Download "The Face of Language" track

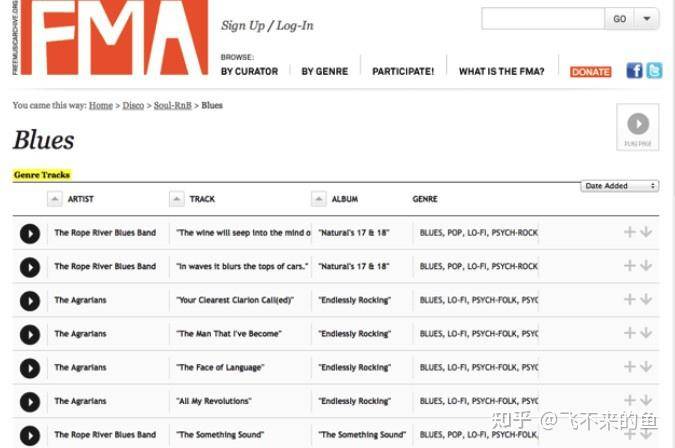[x=646, y=367]
